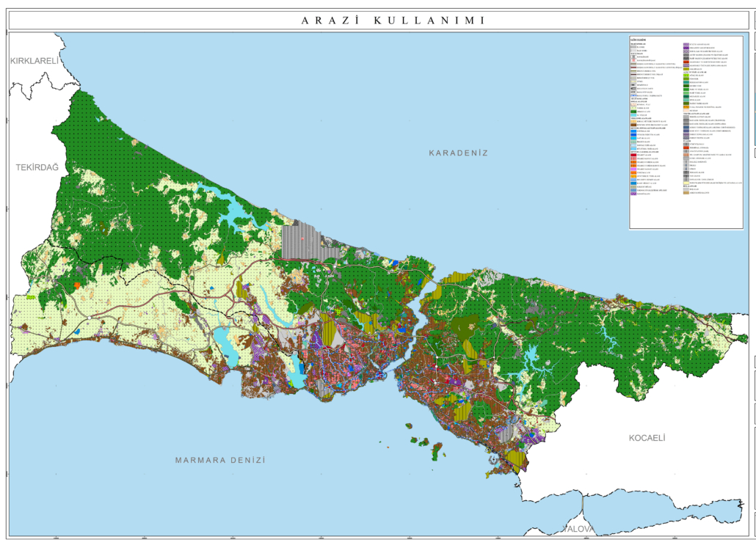Select the YALOVA province label
The height and width of the screenshot is (545, 756).
click(580, 528)
